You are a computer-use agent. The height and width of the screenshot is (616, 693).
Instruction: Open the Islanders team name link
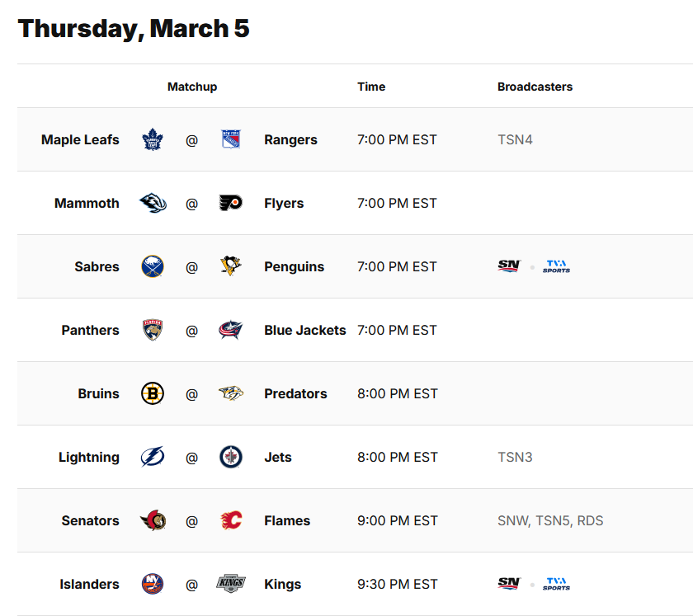89,585
